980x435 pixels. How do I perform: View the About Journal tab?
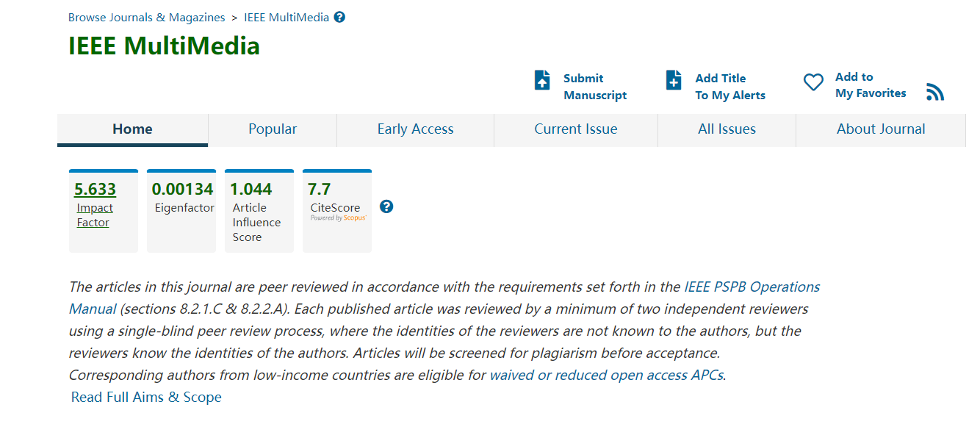pos(881,129)
